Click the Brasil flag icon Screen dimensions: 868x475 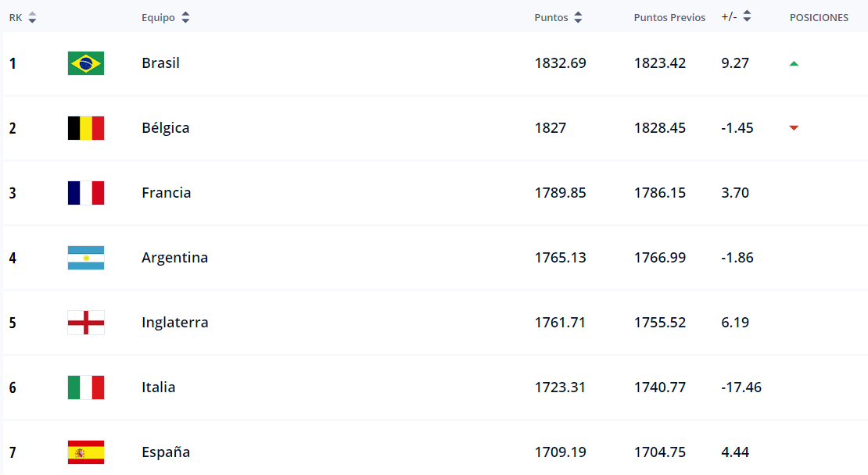tap(84, 62)
